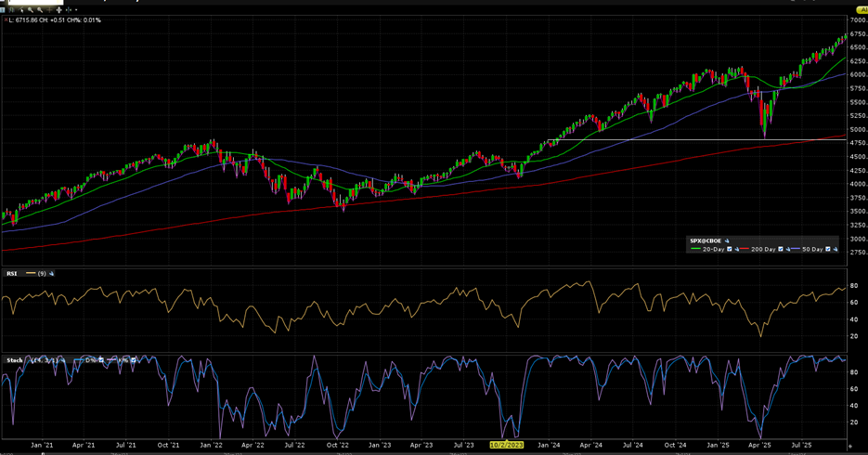Open 20-Day moving average settings wrench
868x455 pixels.
tap(737, 249)
